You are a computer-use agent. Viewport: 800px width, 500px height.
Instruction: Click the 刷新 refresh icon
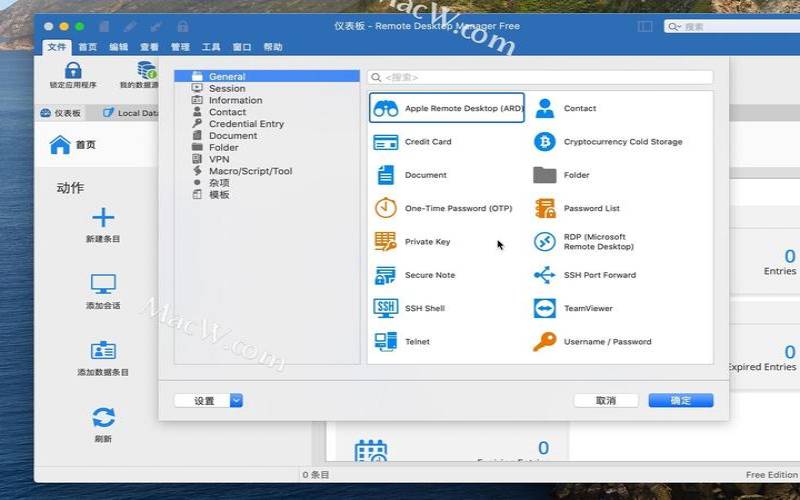click(103, 417)
